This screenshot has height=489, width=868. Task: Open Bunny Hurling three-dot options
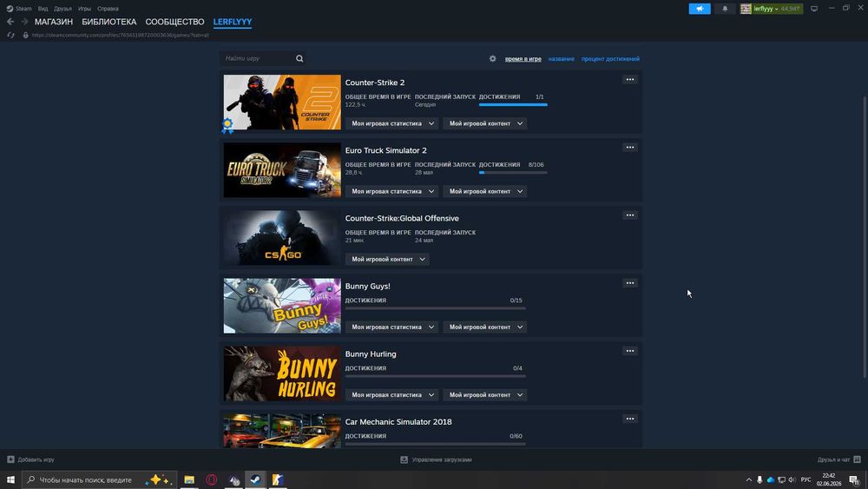[x=630, y=351]
